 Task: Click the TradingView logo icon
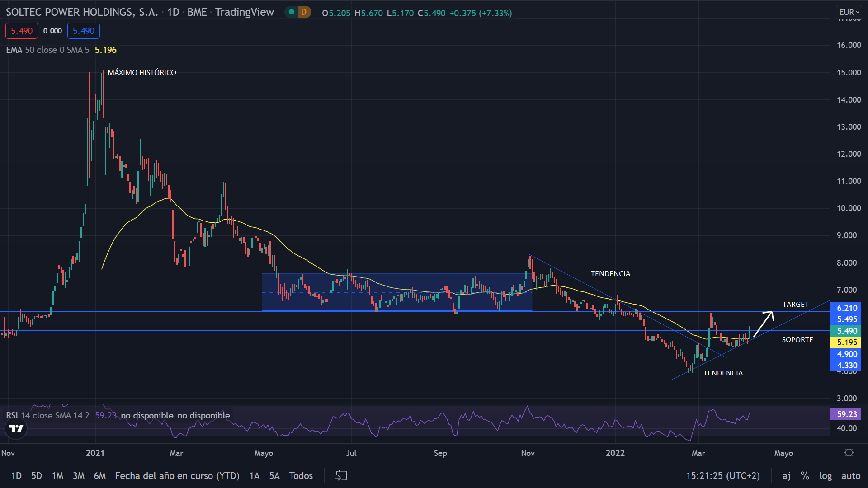(16, 429)
